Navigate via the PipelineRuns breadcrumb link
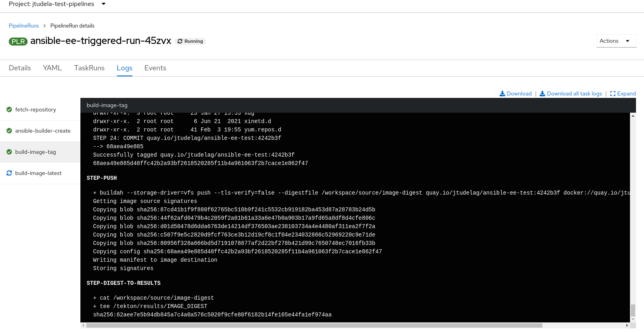644x332 pixels. click(24, 26)
